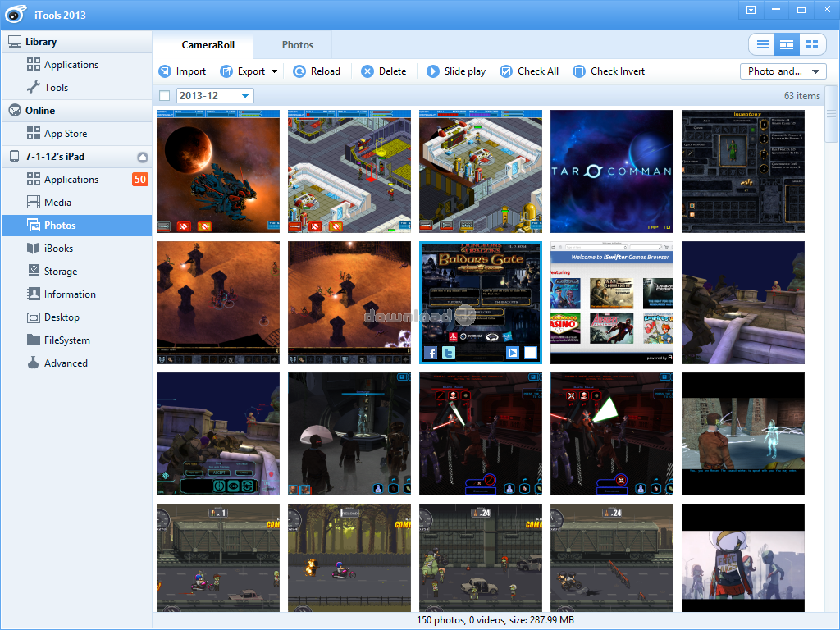Click the Slide play button label
This screenshot has height=630, width=840.
[x=465, y=71]
